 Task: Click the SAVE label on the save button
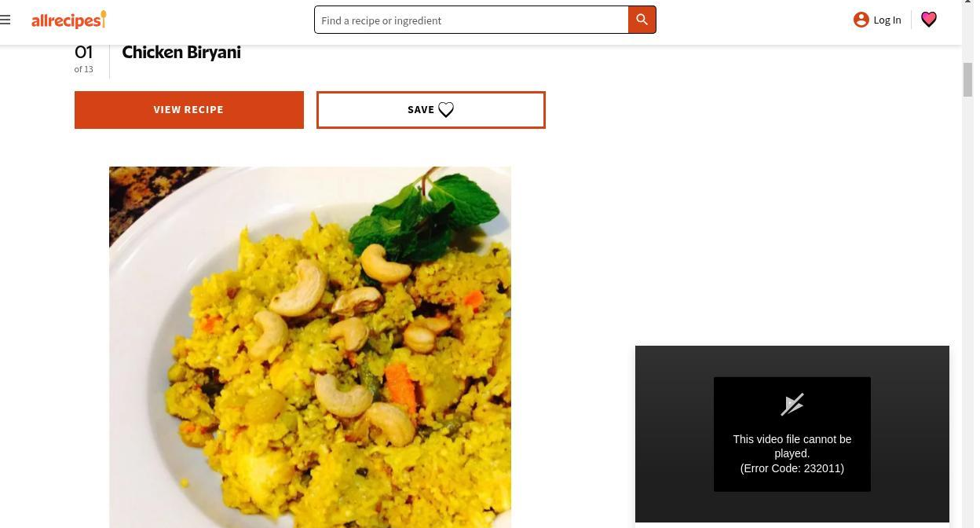coord(421,110)
